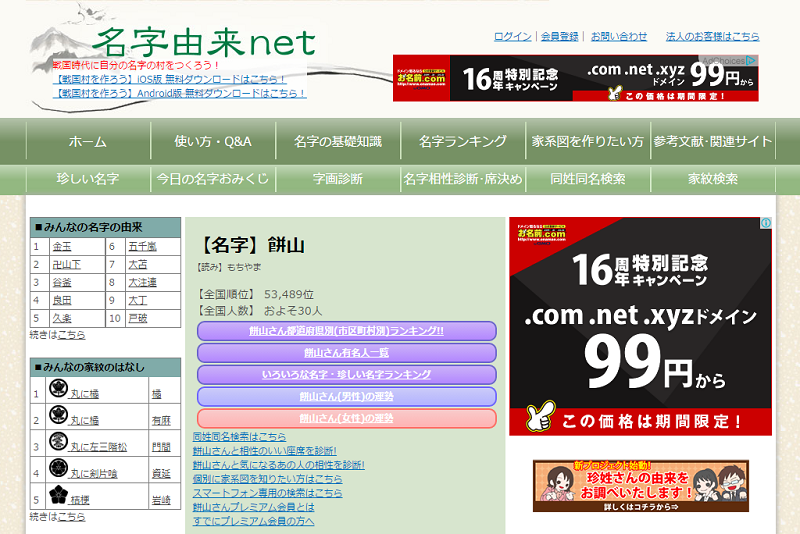This screenshot has width=800, height=534.
Task: Click the 丸に剣片喰 crest icon
Action: point(58,470)
